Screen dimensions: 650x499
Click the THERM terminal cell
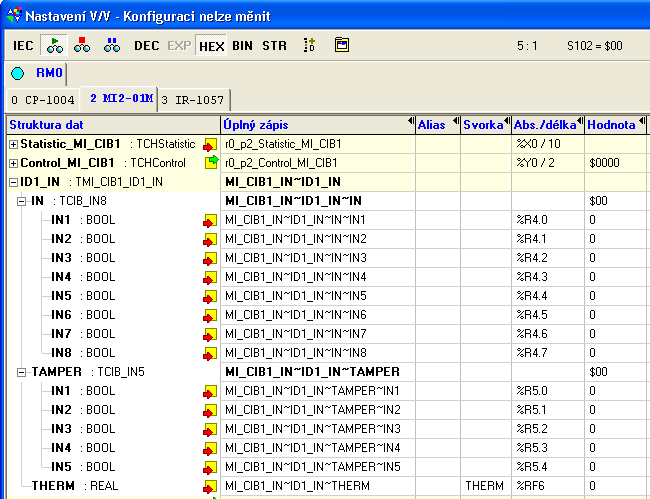click(484, 486)
